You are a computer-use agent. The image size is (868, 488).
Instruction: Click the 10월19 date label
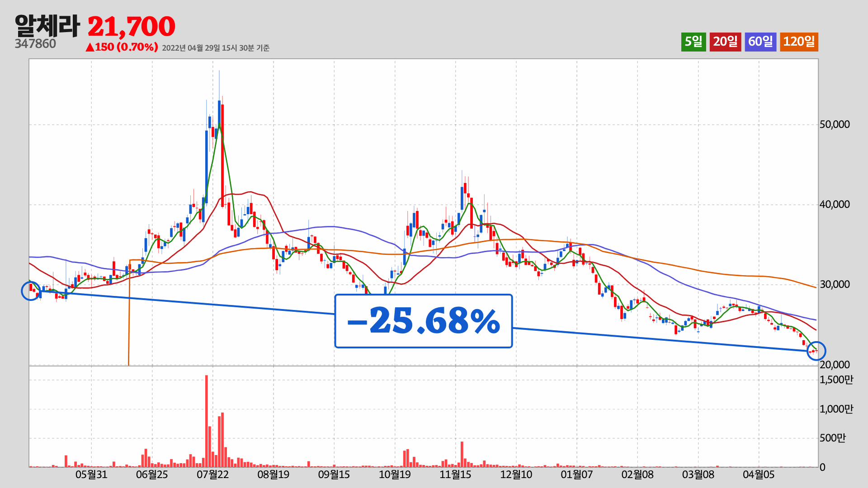point(395,474)
